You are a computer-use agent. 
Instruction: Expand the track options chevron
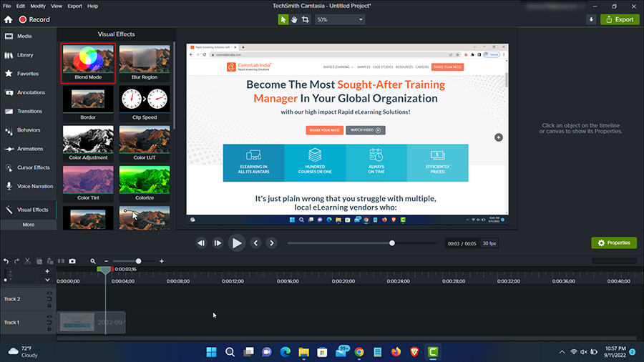[x=47, y=280]
